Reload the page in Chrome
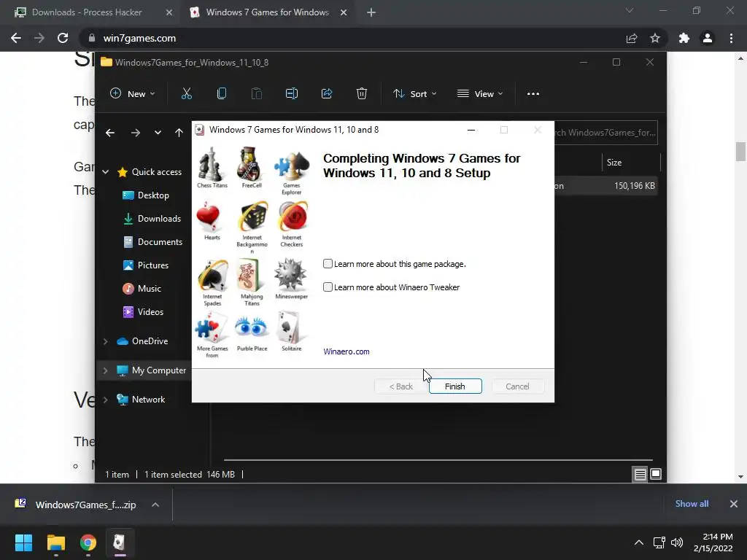 point(63,38)
